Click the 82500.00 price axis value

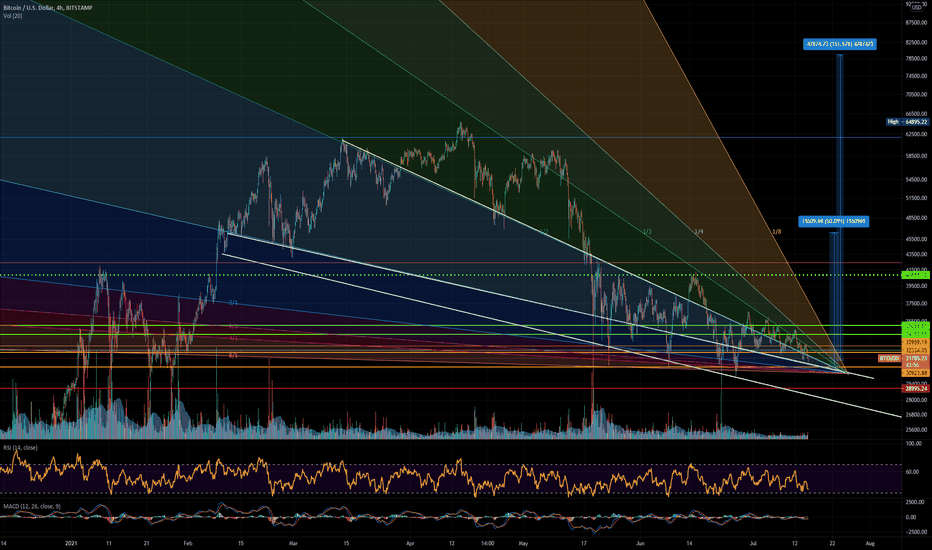[x=917, y=43]
